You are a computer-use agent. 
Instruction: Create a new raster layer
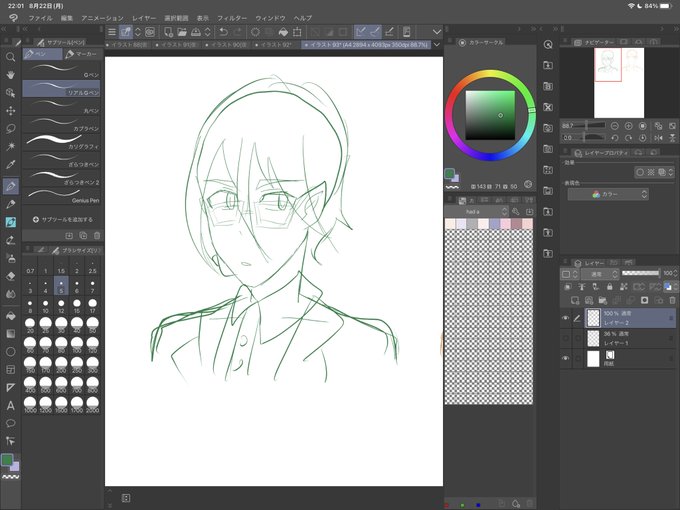(575, 300)
